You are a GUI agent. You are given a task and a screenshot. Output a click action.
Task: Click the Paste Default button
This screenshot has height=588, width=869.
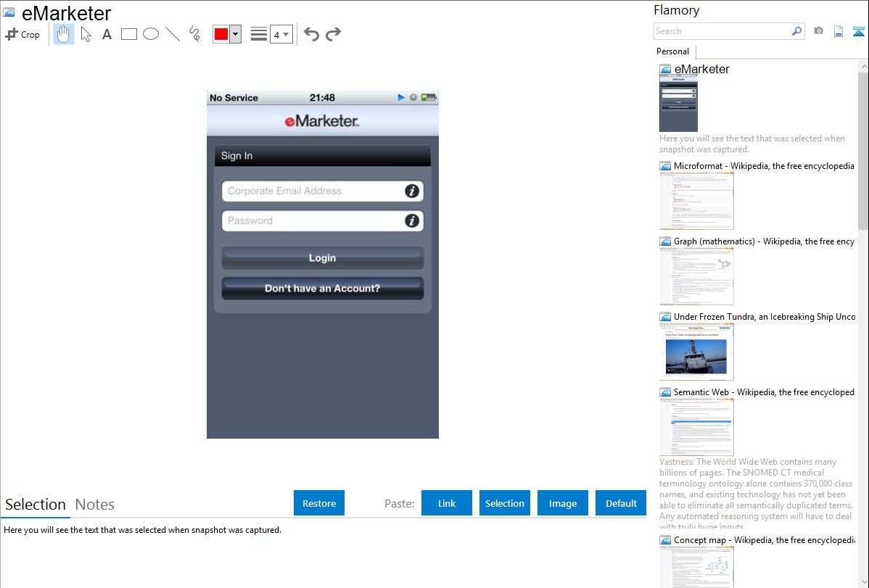(x=621, y=503)
